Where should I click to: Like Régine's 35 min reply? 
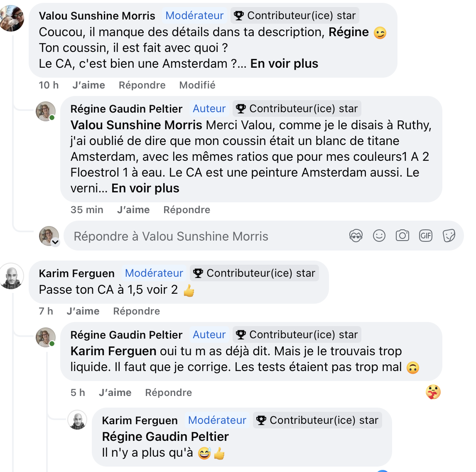pos(133,210)
